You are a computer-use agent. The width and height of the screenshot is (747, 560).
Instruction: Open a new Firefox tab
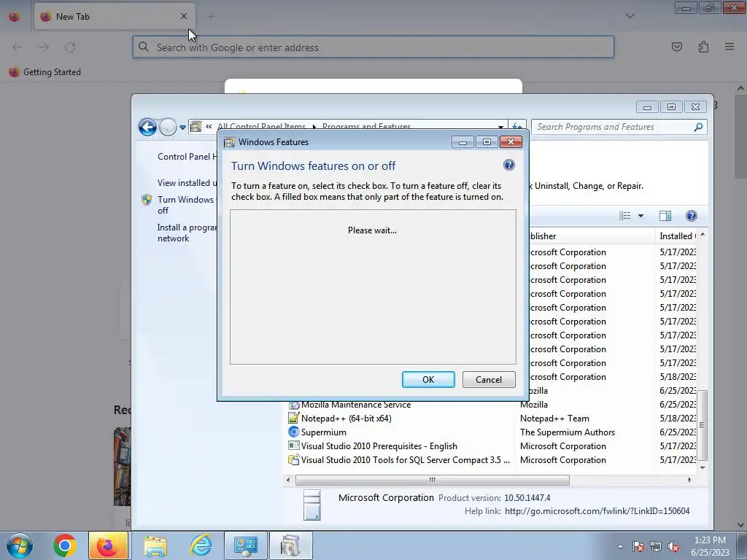point(211,17)
